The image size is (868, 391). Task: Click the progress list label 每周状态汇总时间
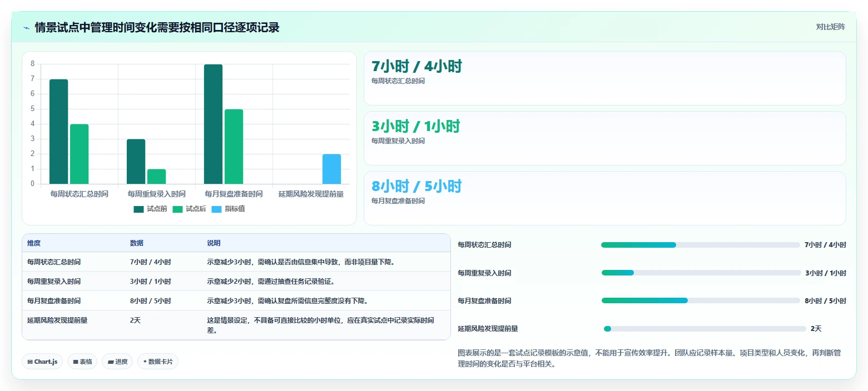pyautogui.click(x=484, y=245)
